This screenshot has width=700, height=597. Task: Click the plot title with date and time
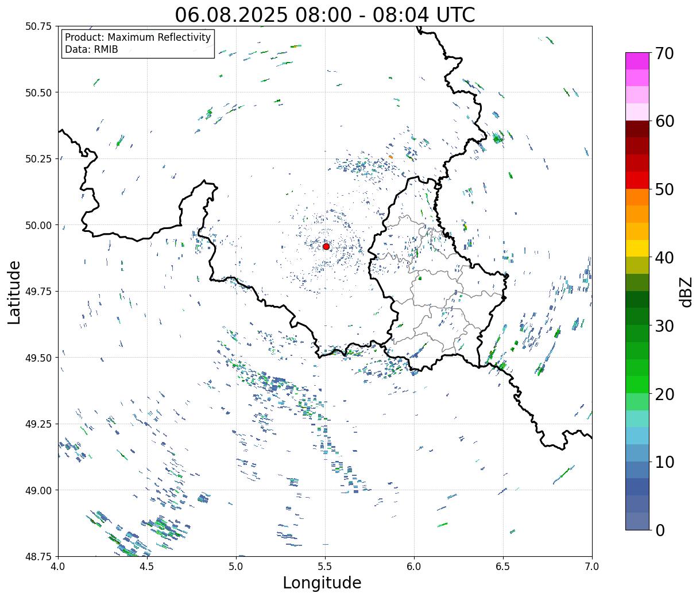[325, 14]
